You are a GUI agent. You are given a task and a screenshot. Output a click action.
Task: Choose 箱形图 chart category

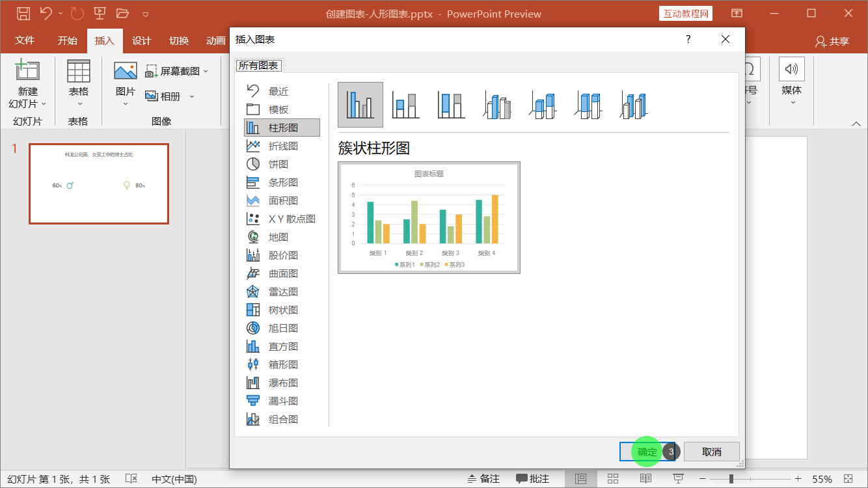pyautogui.click(x=282, y=364)
